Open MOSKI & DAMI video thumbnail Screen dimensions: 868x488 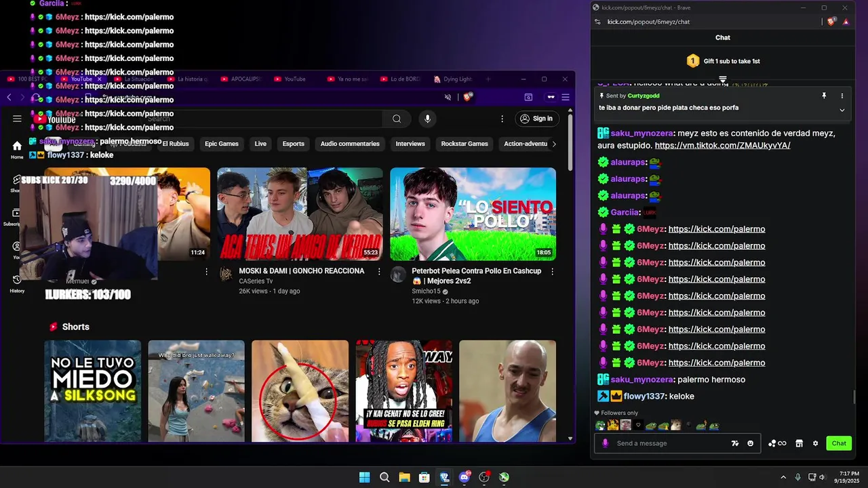click(300, 214)
